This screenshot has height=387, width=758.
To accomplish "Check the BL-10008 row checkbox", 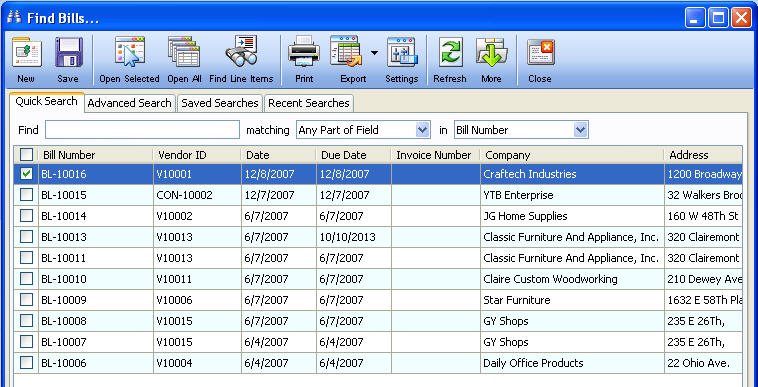I will (x=27, y=321).
